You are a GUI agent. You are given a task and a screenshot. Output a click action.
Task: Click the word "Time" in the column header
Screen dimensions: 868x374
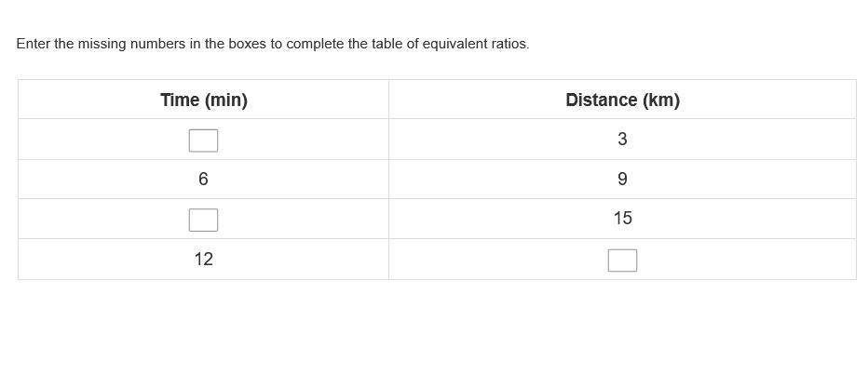pos(180,100)
